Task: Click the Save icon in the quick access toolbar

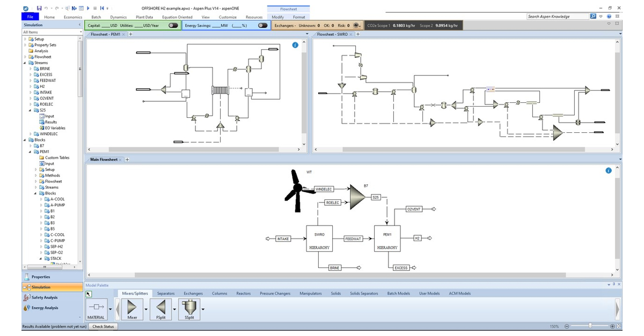Action: pyautogui.click(x=40, y=8)
